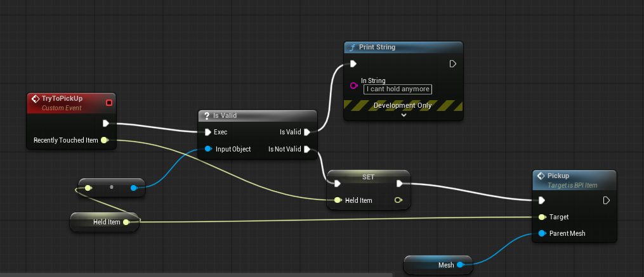Image resolution: width=644 pixels, height=277 pixels.
Task: Click the SET node execution input pin
Action: (337, 183)
